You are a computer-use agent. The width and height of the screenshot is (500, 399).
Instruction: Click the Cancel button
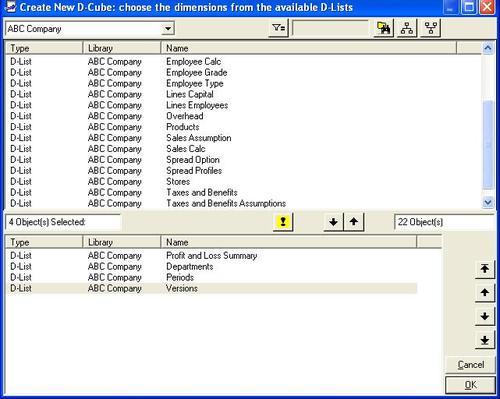point(471,365)
